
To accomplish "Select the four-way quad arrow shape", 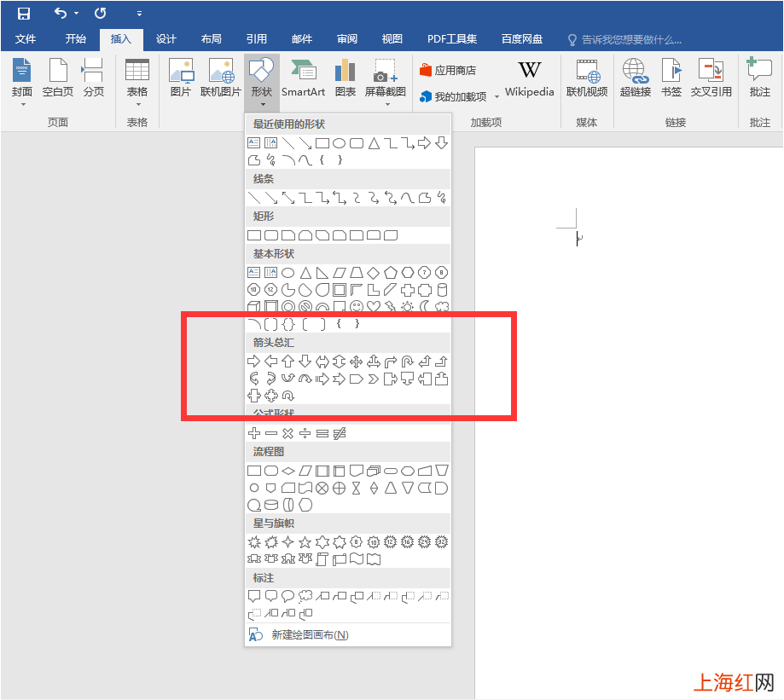I will (x=356, y=362).
